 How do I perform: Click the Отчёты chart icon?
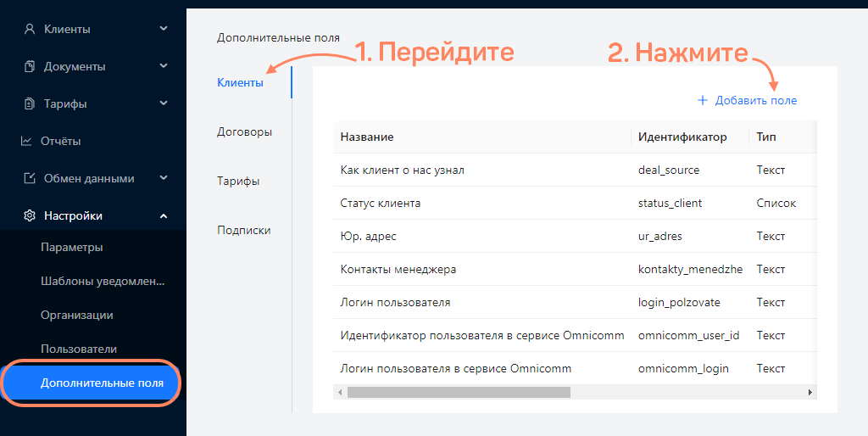coord(26,141)
